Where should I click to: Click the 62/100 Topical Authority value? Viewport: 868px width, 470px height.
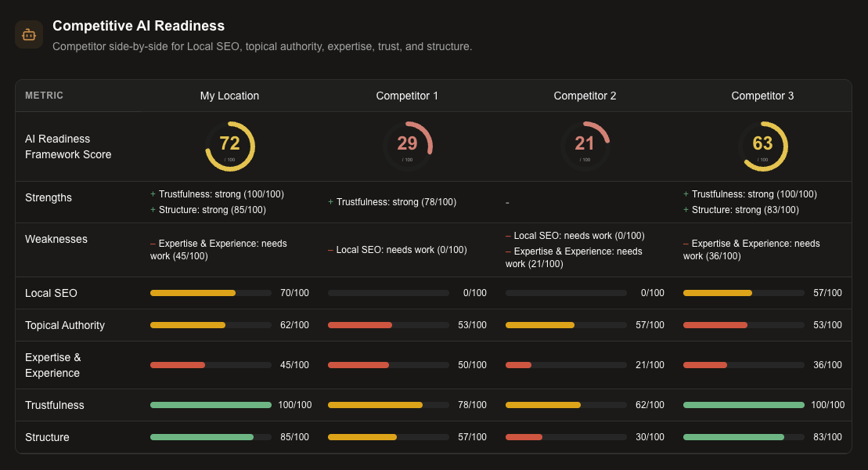pos(294,325)
